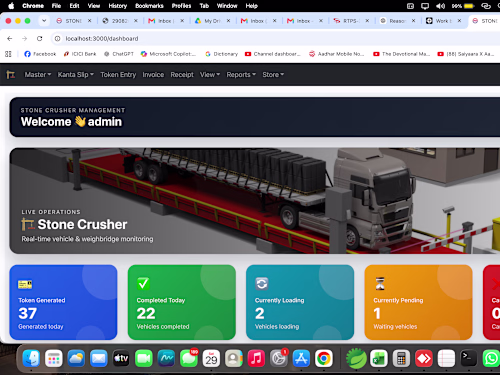
Task: Open the Aadhar Mobile No bookmark
Action: [336, 54]
